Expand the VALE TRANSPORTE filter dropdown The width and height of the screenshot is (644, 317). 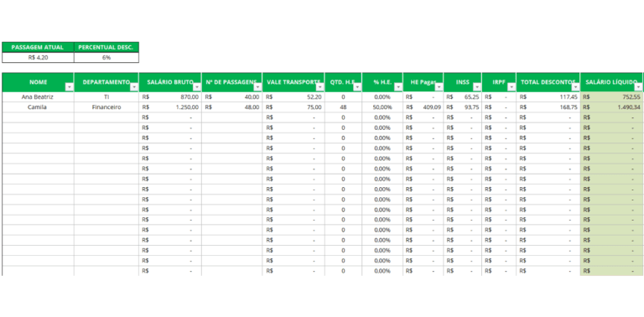320,87
